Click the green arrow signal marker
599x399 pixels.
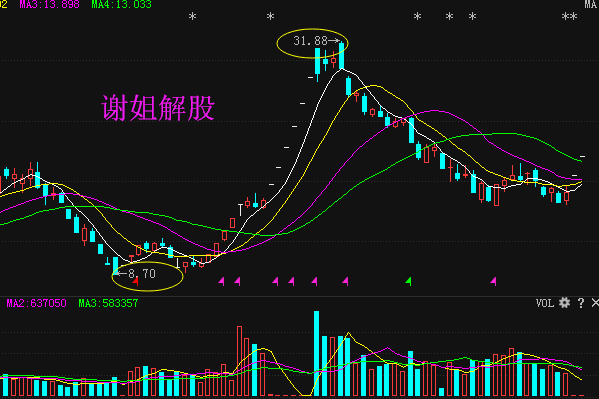[x=408, y=282]
